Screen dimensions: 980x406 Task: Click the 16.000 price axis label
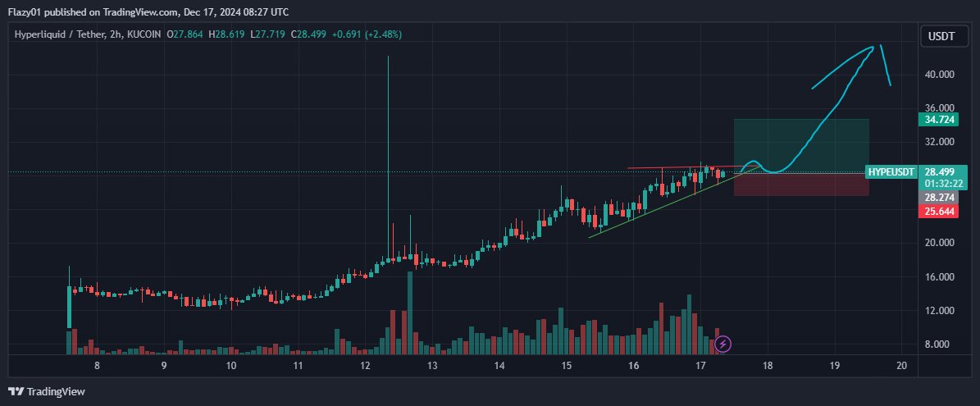pyautogui.click(x=939, y=276)
